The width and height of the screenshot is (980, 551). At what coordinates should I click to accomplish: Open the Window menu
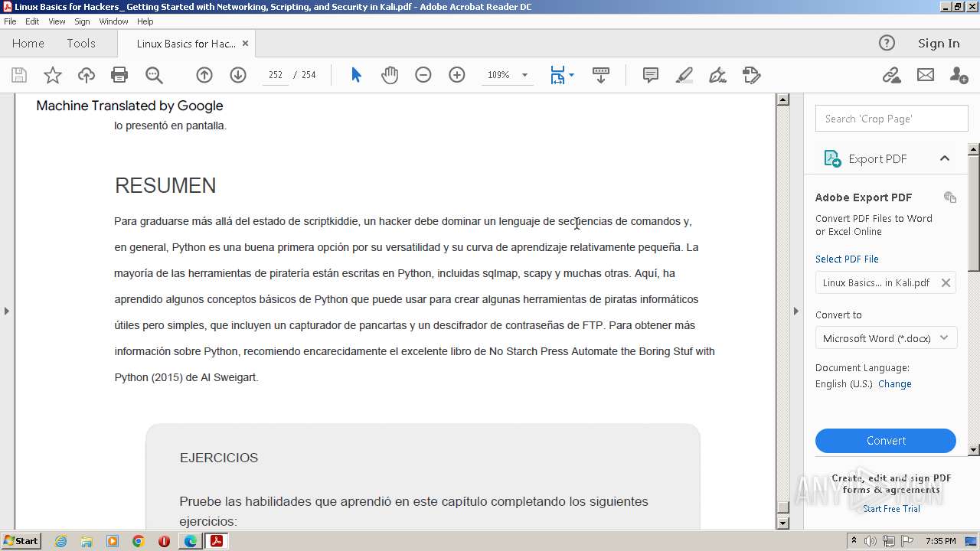pos(113,21)
